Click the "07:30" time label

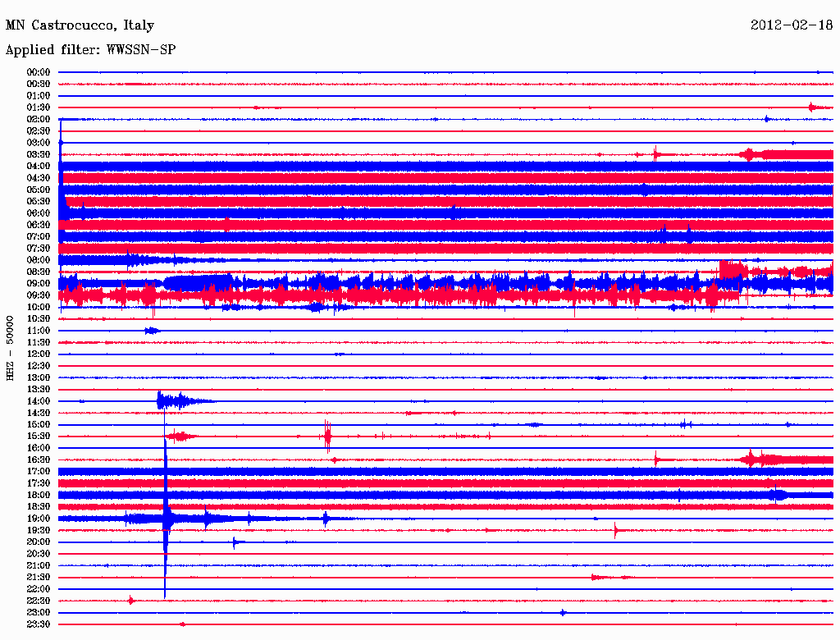(x=38, y=248)
